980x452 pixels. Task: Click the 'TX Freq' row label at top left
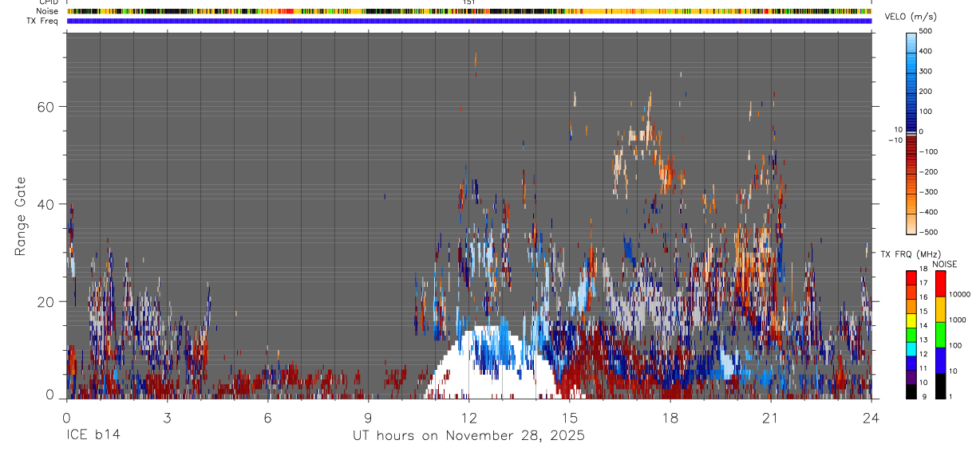point(43,21)
